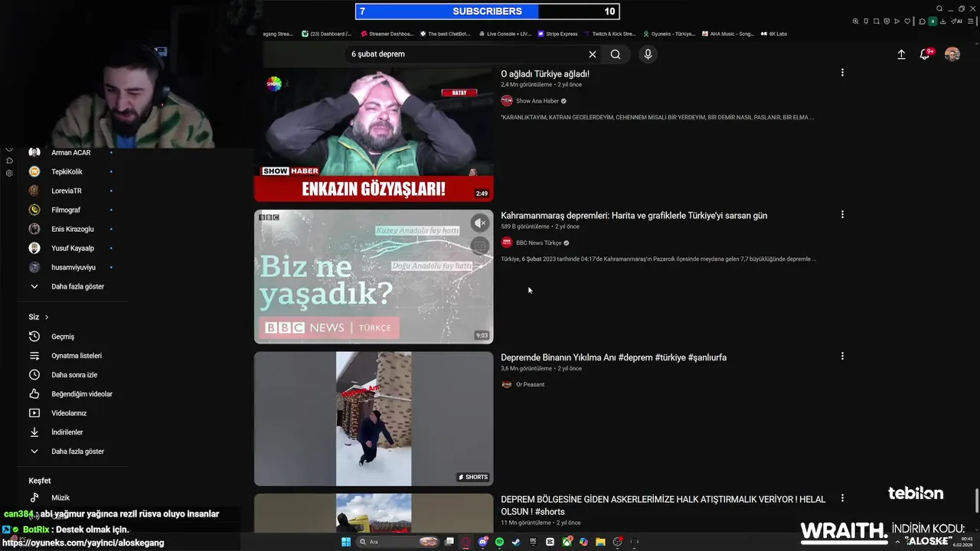Switch to '6K Labs' browser tab

774,34
